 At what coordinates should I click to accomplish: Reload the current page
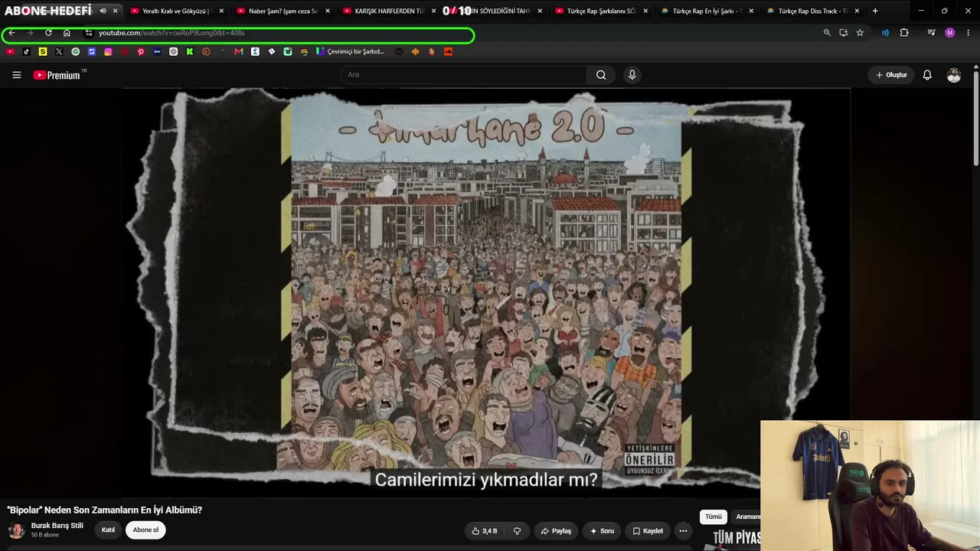tap(48, 33)
